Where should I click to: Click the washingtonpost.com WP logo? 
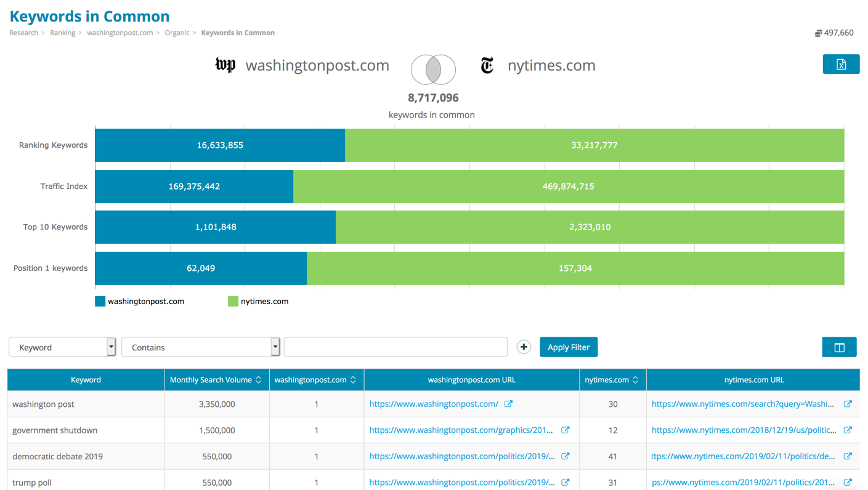click(x=225, y=65)
